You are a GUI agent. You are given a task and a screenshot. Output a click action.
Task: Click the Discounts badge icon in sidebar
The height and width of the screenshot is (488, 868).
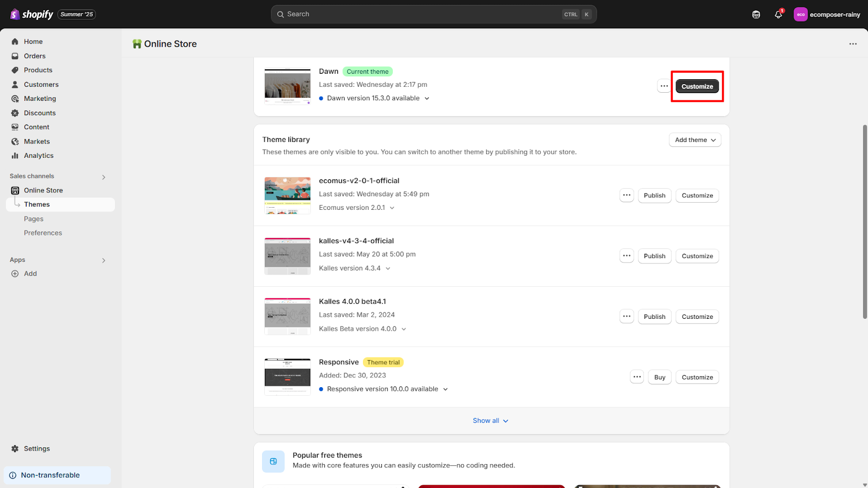15,113
